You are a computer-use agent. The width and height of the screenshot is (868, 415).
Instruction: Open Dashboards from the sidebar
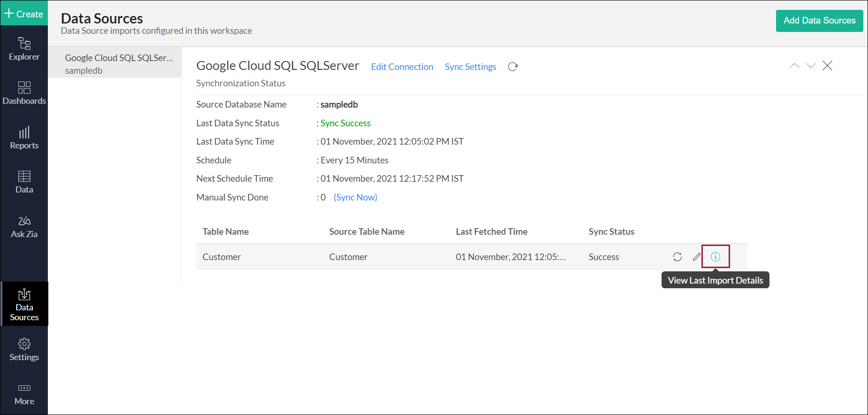[x=24, y=93]
